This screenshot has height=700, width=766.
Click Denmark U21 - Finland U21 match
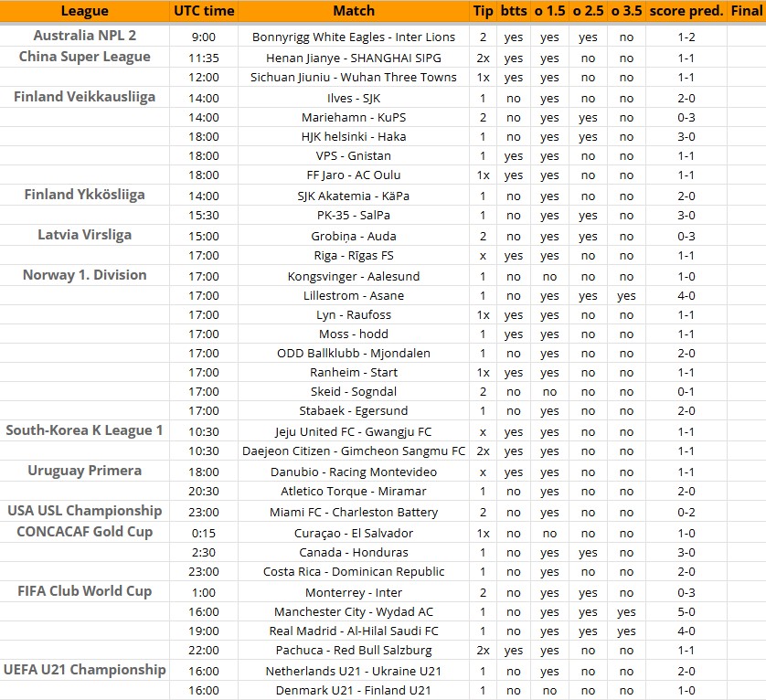point(354,690)
